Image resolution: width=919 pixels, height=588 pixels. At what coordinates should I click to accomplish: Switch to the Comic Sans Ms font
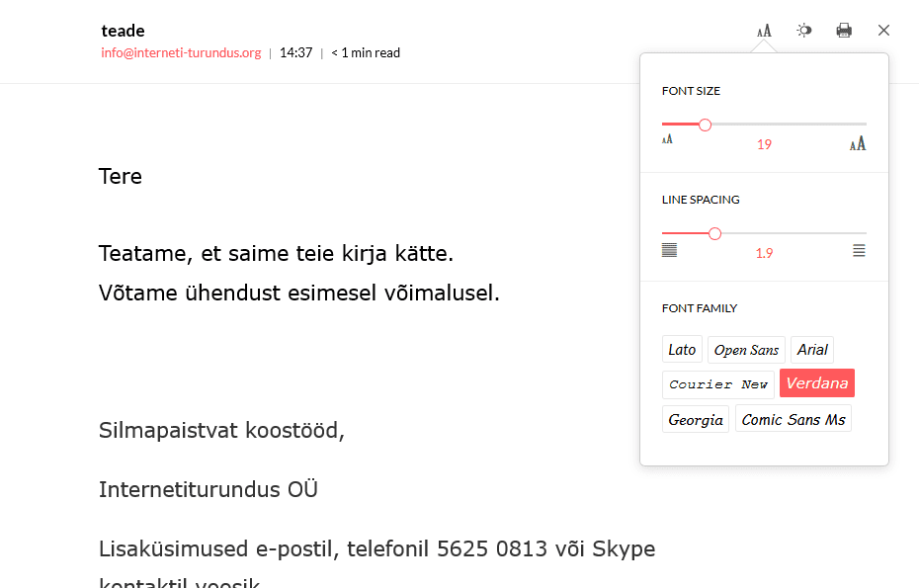(793, 419)
